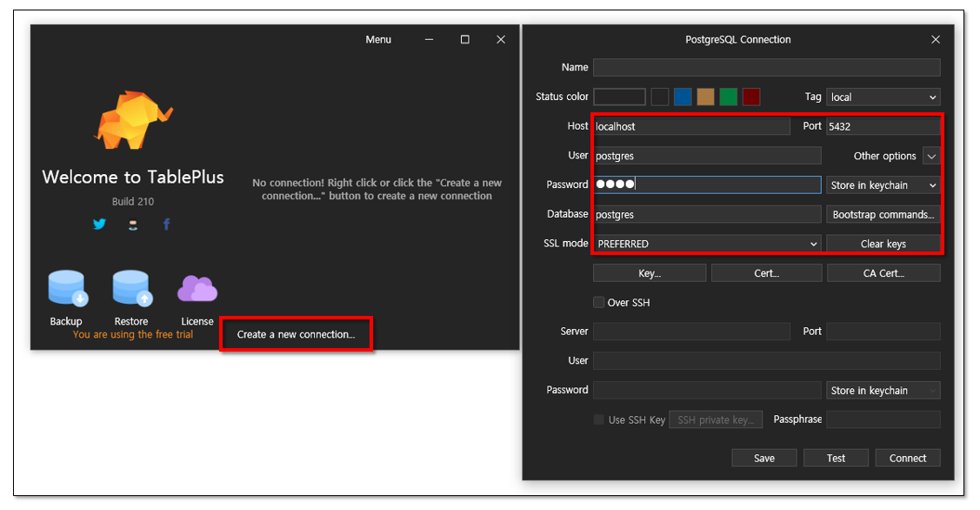Click the Host field containing localhost
The width and height of the screenshot is (980, 510).
tap(691, 126)
